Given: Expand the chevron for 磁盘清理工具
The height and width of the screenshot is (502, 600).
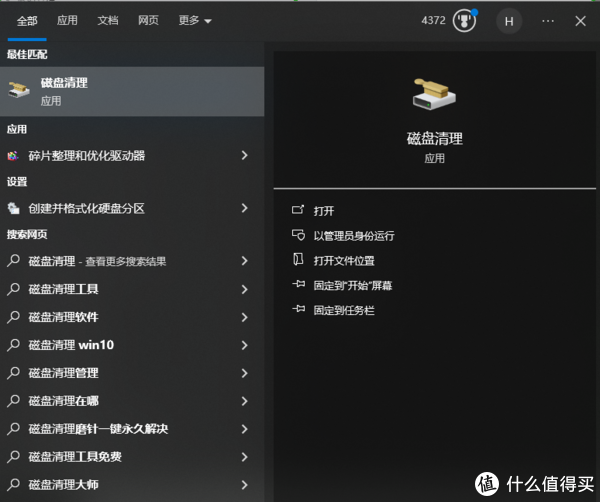Looking at the screenshot, I should point(244,289).
